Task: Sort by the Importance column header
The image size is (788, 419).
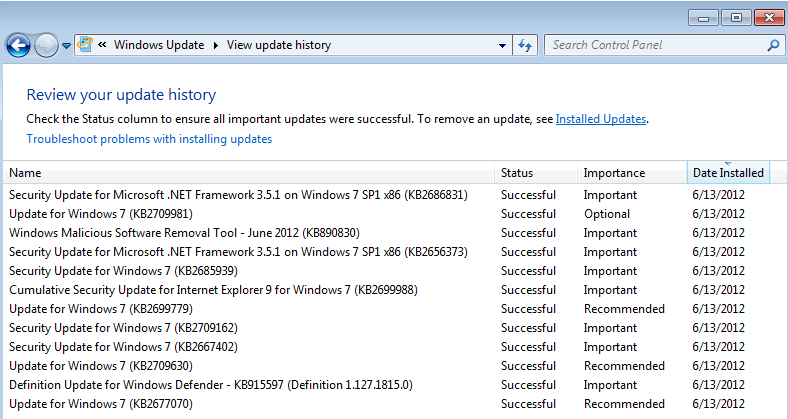Action: click(x=614, y=173)
